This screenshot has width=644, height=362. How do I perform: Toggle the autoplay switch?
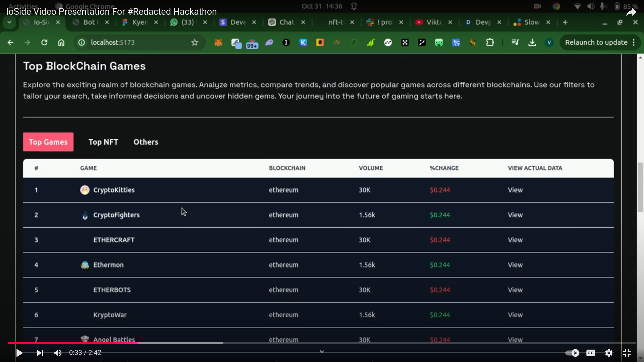pos(572,353)
